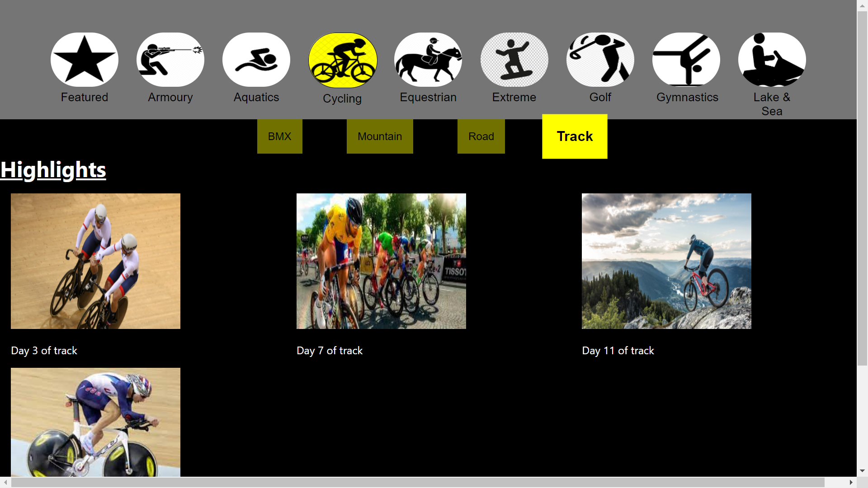Click the yellow Cycling icon
The image size is (868, 488).
tap(343, 60)
